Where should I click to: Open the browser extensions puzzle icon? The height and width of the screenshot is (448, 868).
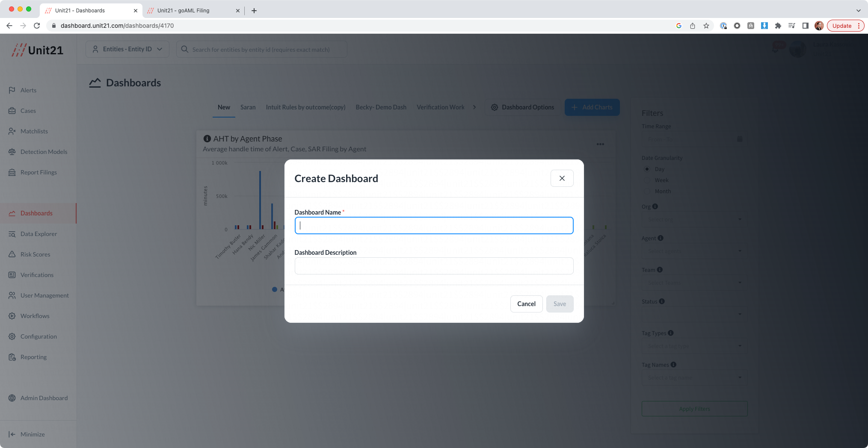pos(778,26)
